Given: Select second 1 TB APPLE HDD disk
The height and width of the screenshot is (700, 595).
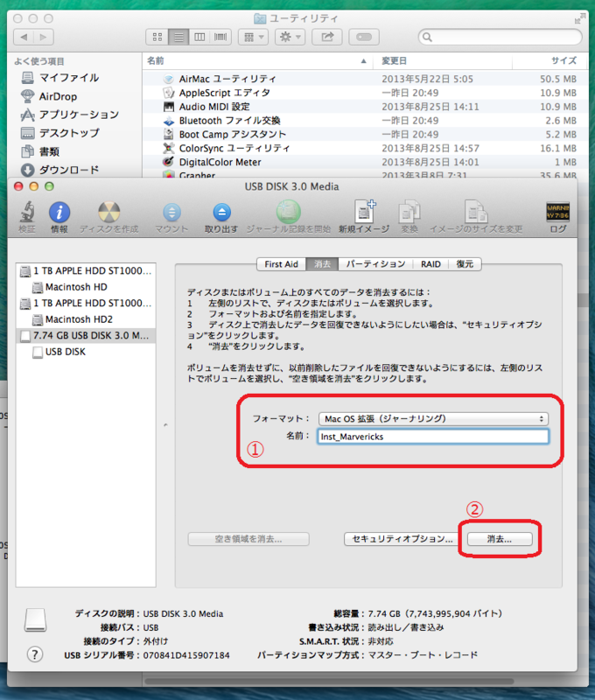Looking at the screenshot, I should [x=86, y=303].
